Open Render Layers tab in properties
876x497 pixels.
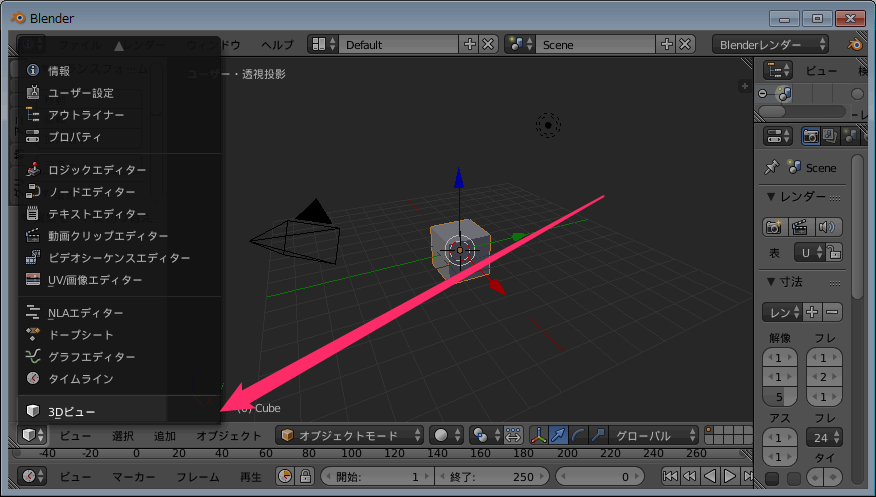pyautogui.click(x=830, y=136)
